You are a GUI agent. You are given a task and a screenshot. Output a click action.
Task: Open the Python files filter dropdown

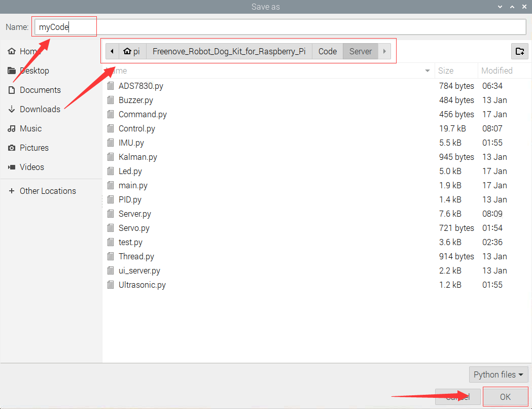pos(499,374)
